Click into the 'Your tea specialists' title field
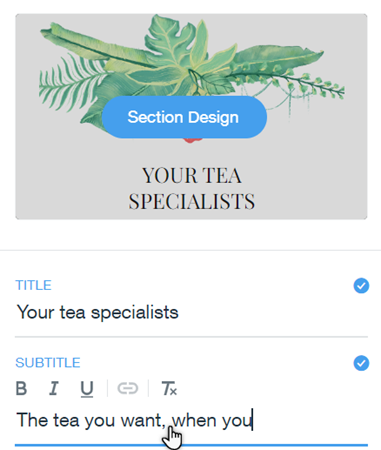The width and height of the screenshot is (381, 450). (x=191, y=313)
